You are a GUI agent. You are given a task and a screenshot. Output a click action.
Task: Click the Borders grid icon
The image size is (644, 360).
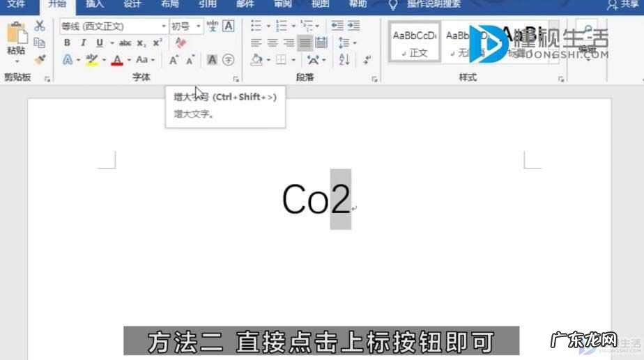point(281,60)
